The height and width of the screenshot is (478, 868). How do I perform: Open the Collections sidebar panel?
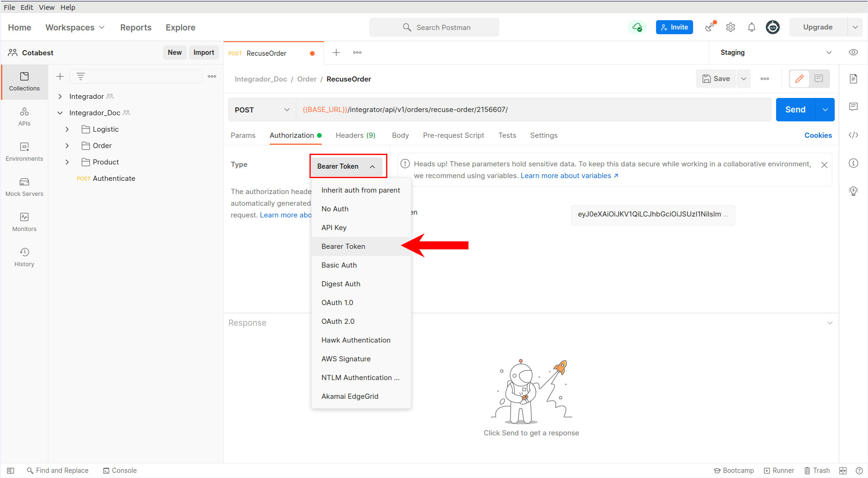24,82
